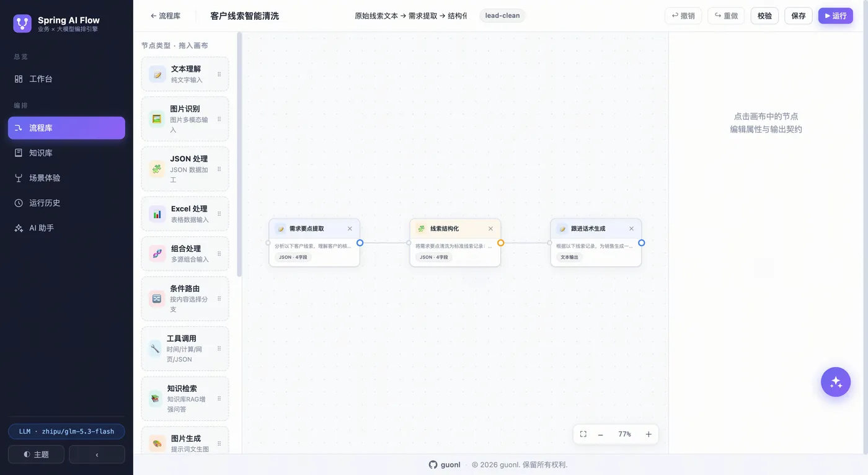Click the 工具调用 wrench icon
The width and height of the screenshot is (868, 475).
coord(155,348)
